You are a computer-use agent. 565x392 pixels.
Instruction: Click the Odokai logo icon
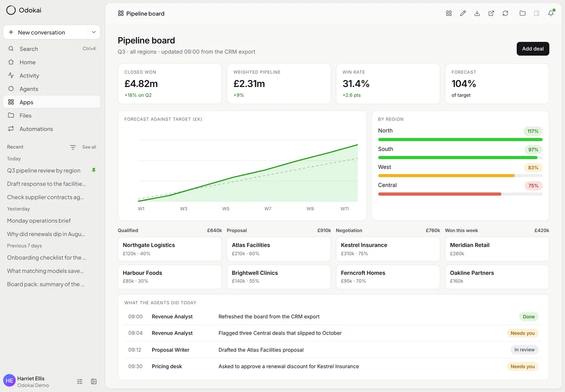pos(11,10)
